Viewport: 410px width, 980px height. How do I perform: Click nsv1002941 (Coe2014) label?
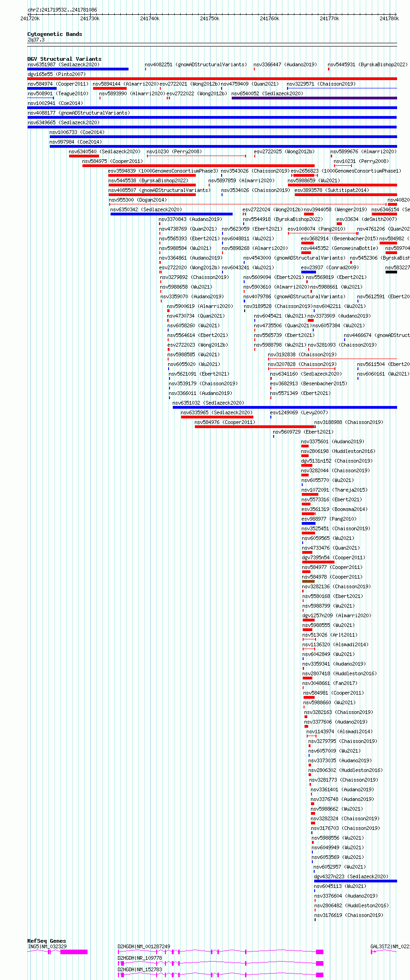coord(55,103)
